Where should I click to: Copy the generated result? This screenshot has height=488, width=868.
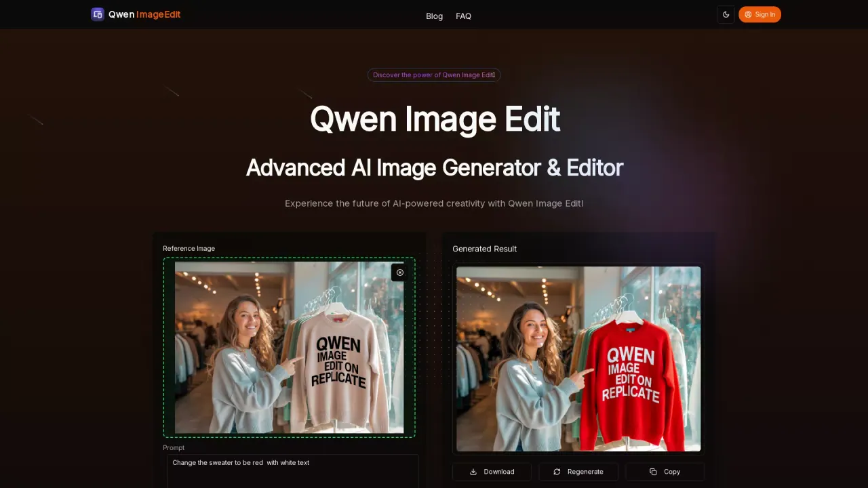tap(665, 472)
